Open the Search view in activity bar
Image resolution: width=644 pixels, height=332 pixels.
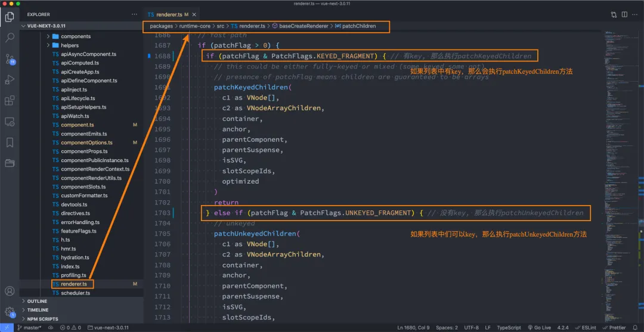pyautogui.click(x=10, y=38)
